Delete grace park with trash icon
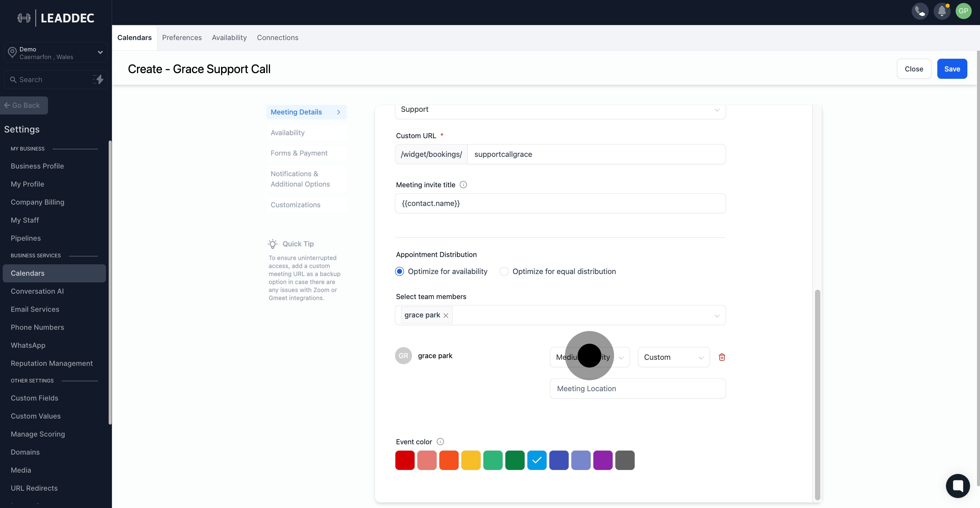This screenshot has width=980, height=508. pos(722,357)
